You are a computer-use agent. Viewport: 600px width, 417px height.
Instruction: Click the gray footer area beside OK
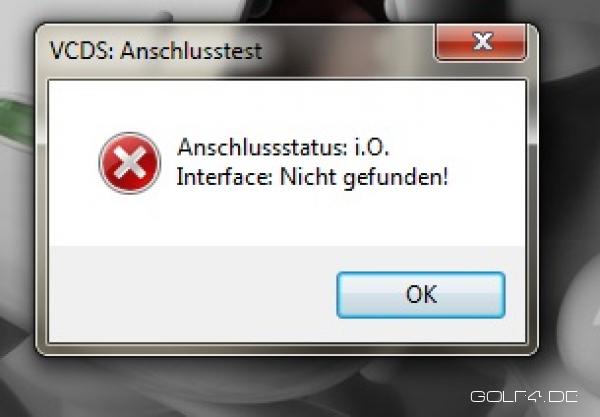tap(191, 295)
